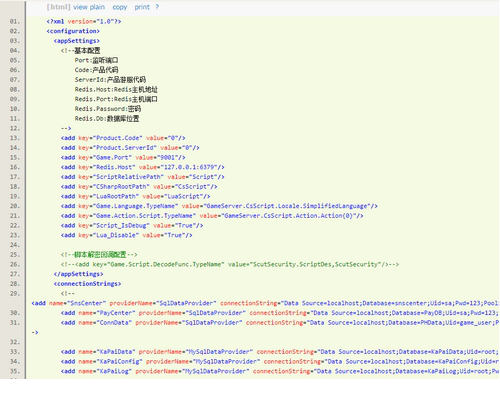
Task: Click the <connectionStrings> opening tag
Action: coord(87,284)
